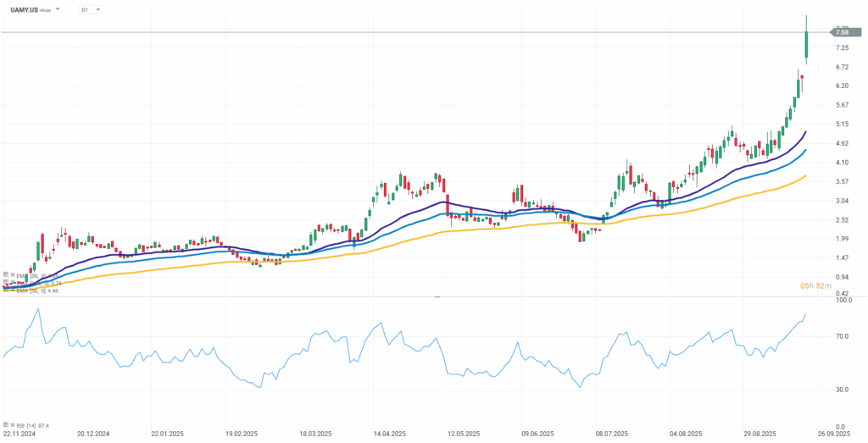This screenshot has width=868, height=443.
Task: Open RSI [14] indicator settings icon
Action: [6, 424]
